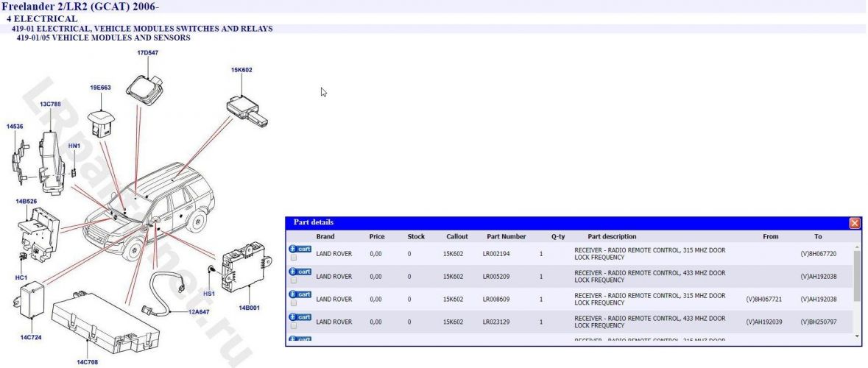Click the 19E663 sensor drawing
This screenshot has height=368, width=868.
[x=102, y=122]
